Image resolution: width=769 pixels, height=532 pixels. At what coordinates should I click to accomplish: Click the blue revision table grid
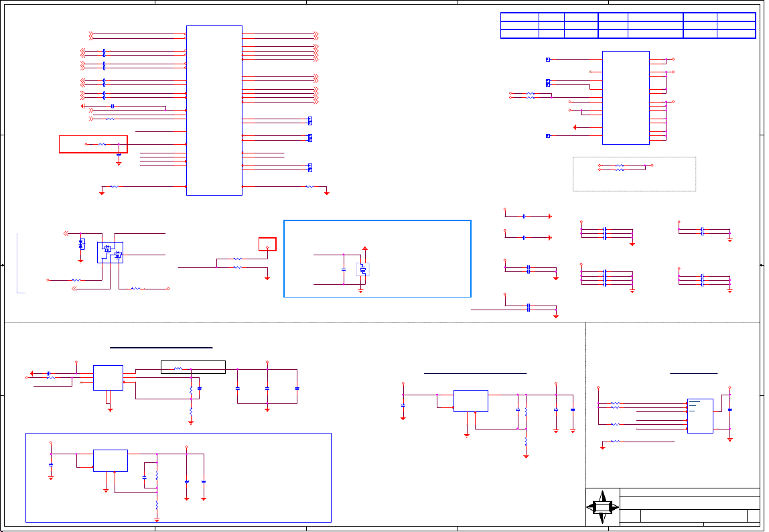(x=628, y=25)
